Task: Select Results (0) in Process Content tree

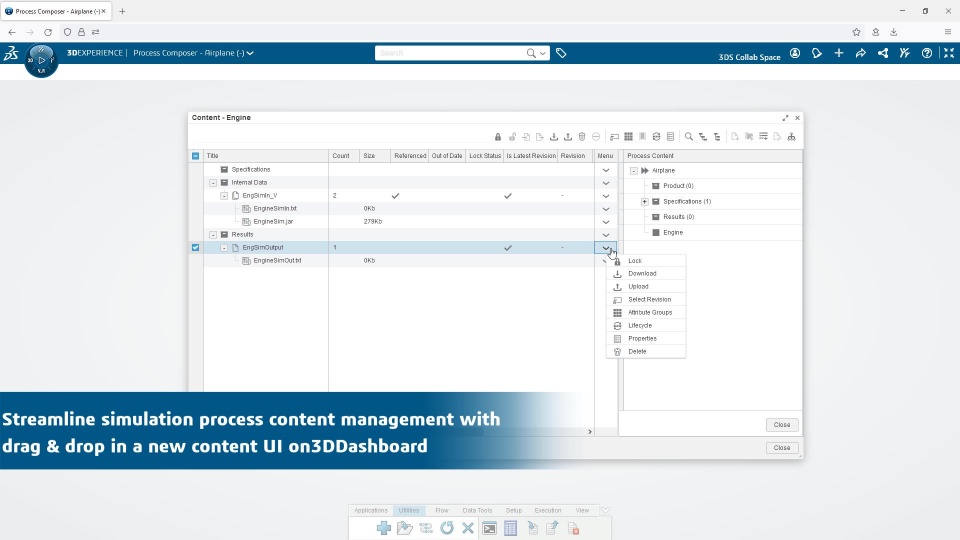Action: [x=678, y=217]
